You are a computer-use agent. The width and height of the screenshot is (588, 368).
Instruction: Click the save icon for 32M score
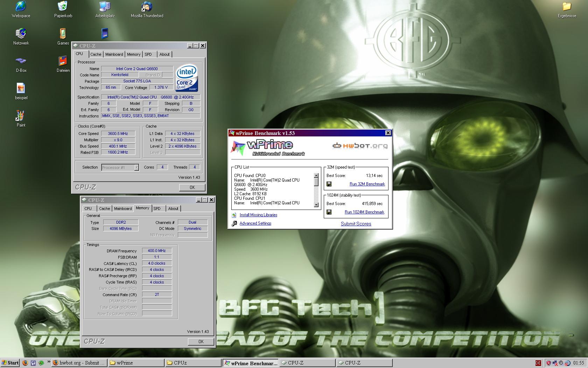(329, 184)
